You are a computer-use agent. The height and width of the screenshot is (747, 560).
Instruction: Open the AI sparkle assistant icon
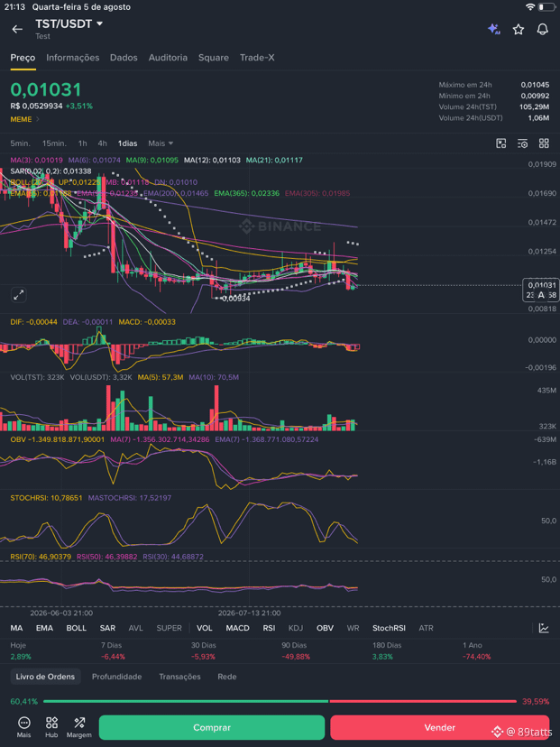point(494,30)
